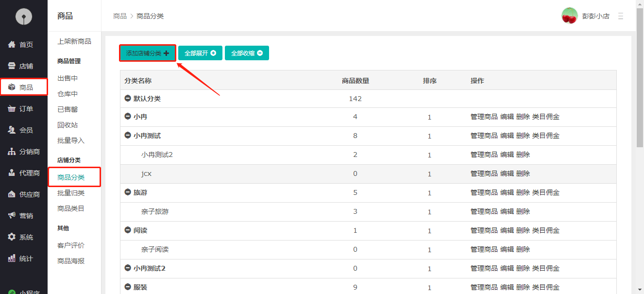Open the marketing (营销) megaphone icon
644x294 pixels.
click(12, 216)
